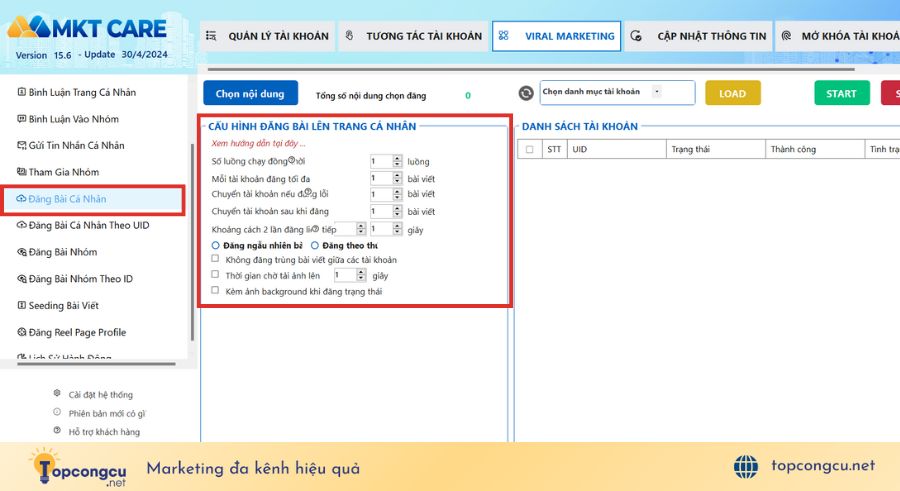Click the Bình Luận Vào Nhóm icon
Image resolution: width=900 pixels, height=491 pixels.
coord(21,119)
